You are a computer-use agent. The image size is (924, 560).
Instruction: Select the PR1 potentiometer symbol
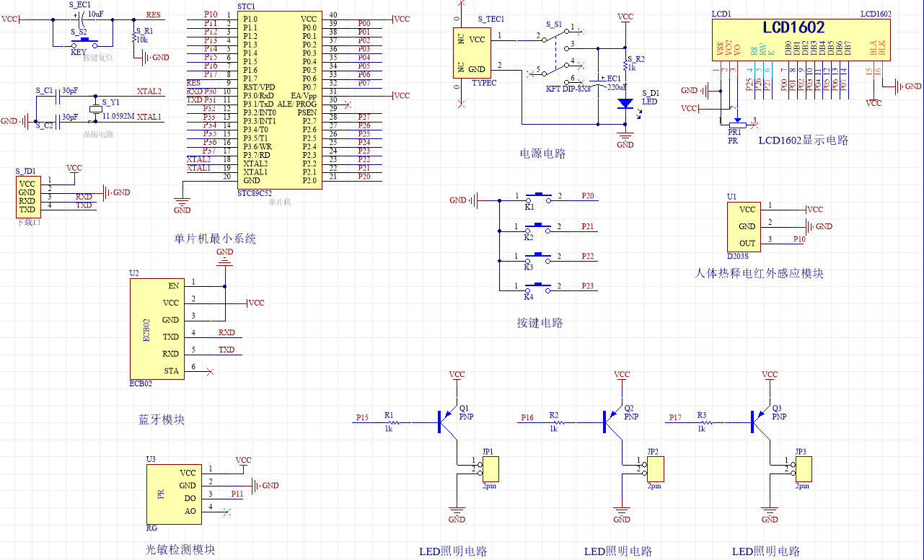[x=736, y=123]
